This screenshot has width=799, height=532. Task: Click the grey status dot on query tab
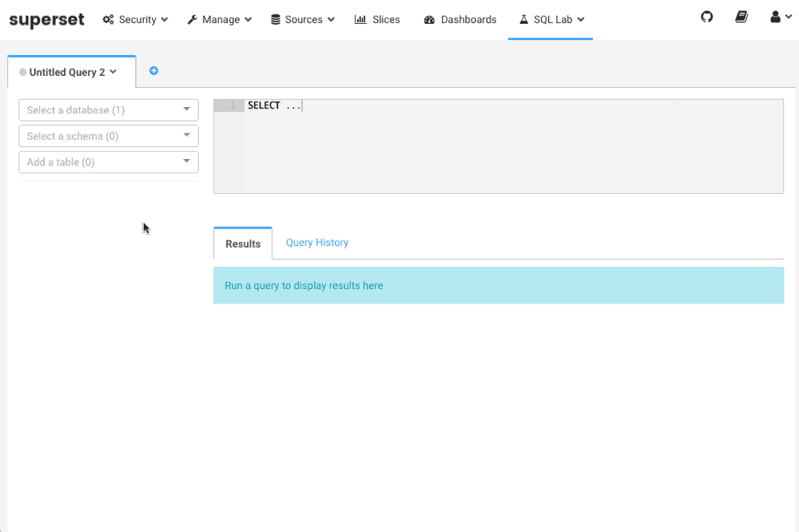(x=23, y=72)
